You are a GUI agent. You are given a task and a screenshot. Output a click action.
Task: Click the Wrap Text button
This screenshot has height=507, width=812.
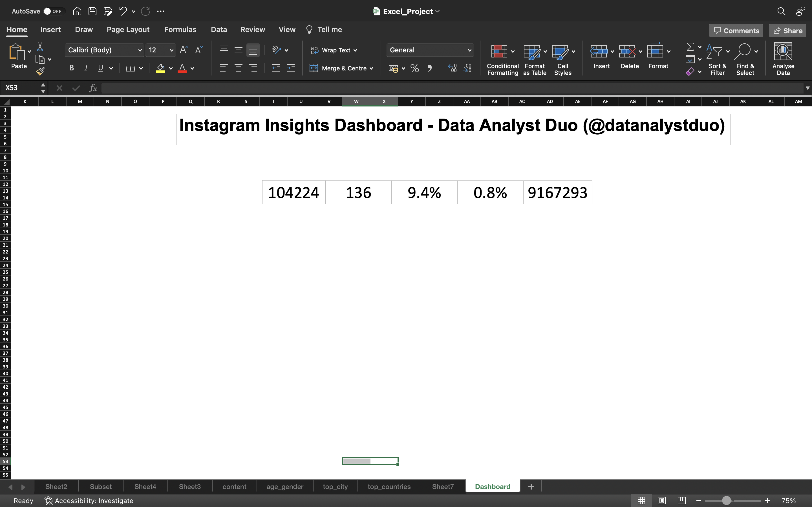pyautogui.click(x=334, y=50)
